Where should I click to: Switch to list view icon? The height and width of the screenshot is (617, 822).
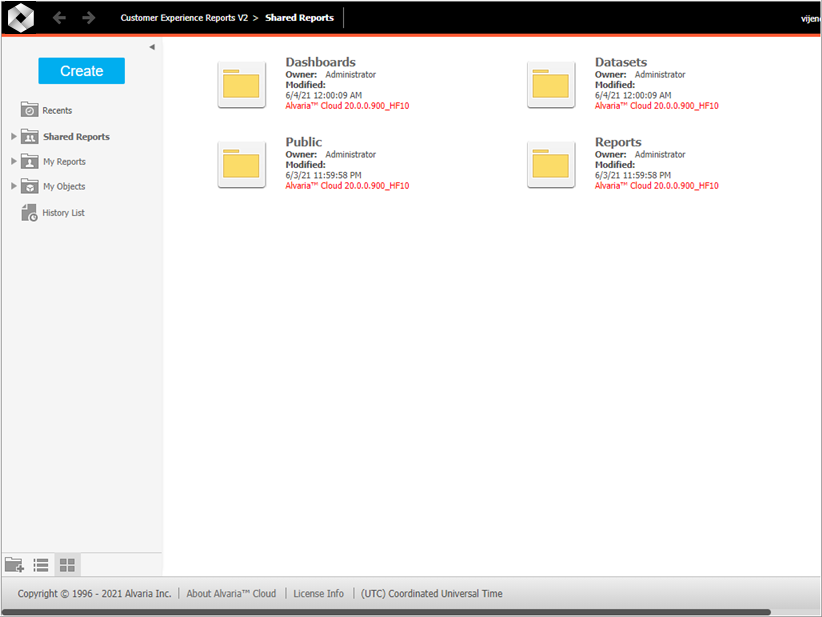(x=41, y=565)
